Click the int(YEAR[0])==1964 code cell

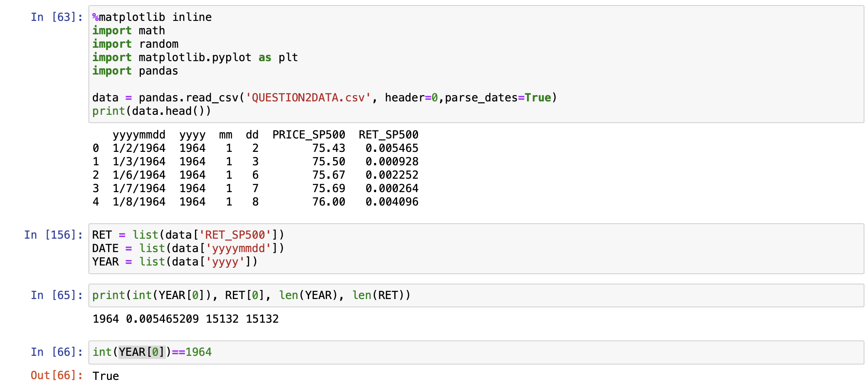click(152, 352)
